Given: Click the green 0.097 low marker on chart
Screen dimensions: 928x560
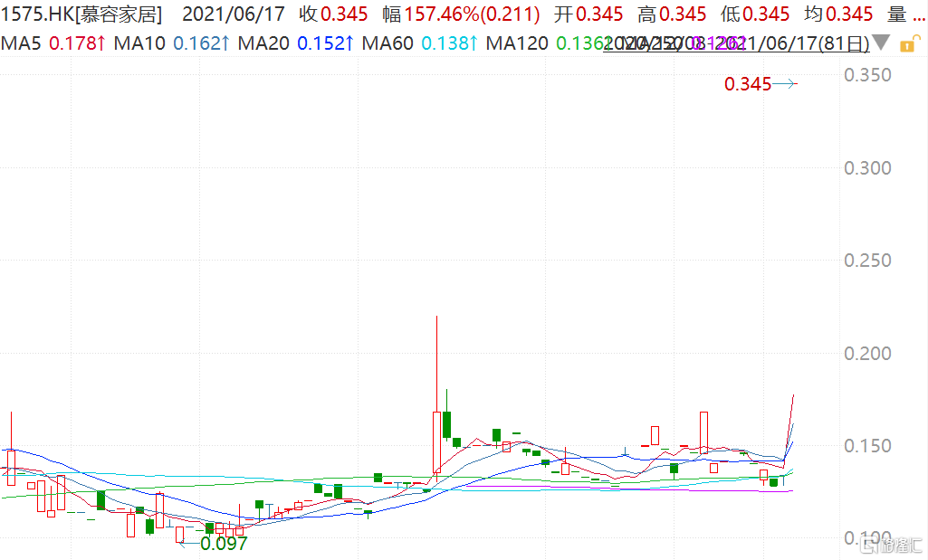Looking at the screenshot, I should point(224,544).
